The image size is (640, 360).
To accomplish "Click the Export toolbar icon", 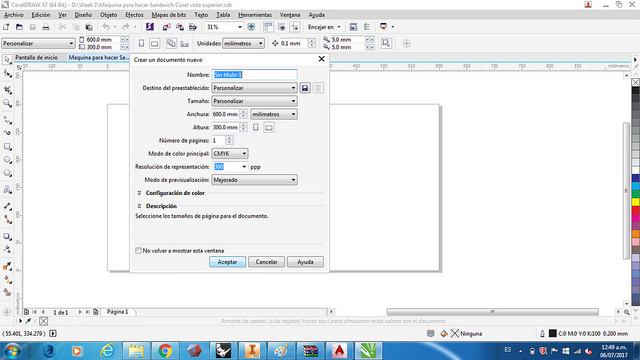I will pyautogui.click(x=180, y=27).
